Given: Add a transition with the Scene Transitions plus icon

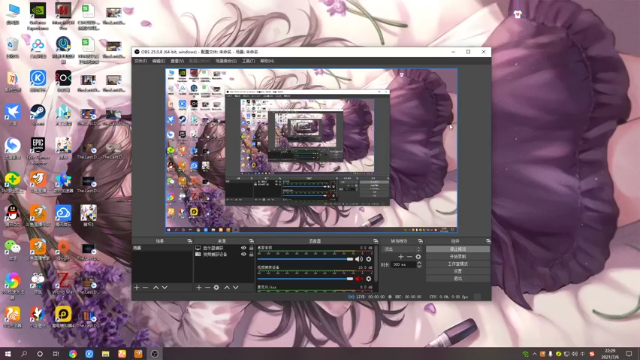Looking at the screenshot, I should point(401,257).
